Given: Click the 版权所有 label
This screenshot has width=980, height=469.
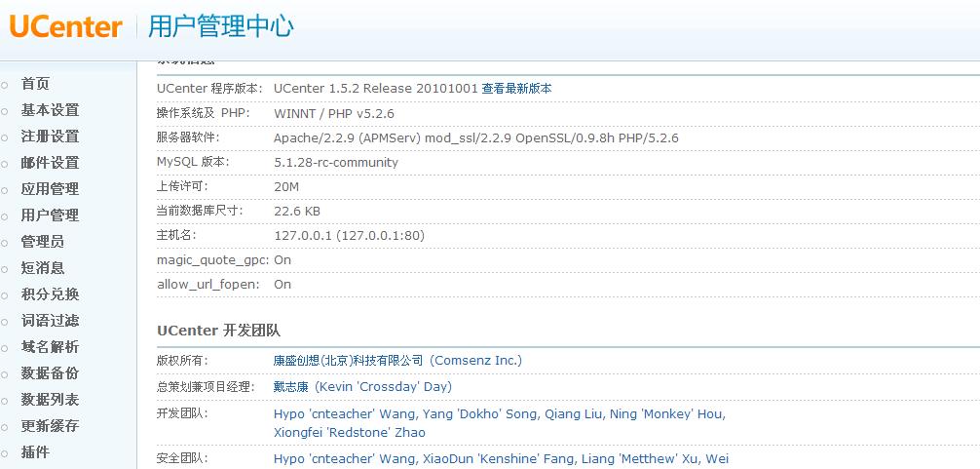Looking at the screenshot, I should [182, 360].
